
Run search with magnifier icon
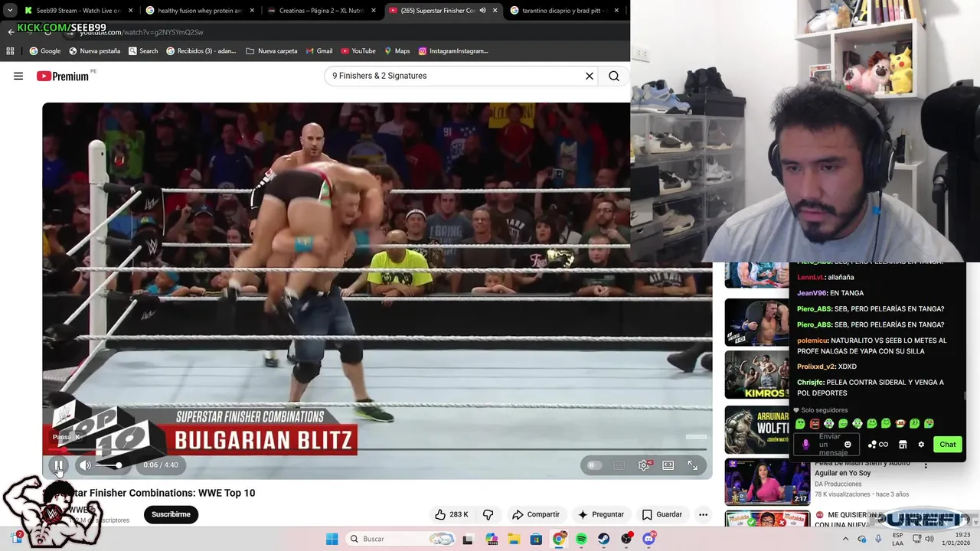pos(614,76)
